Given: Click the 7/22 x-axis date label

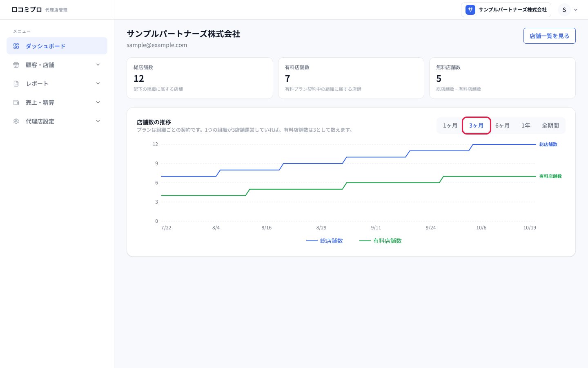Looking at the screenshot, I should 166,228.
